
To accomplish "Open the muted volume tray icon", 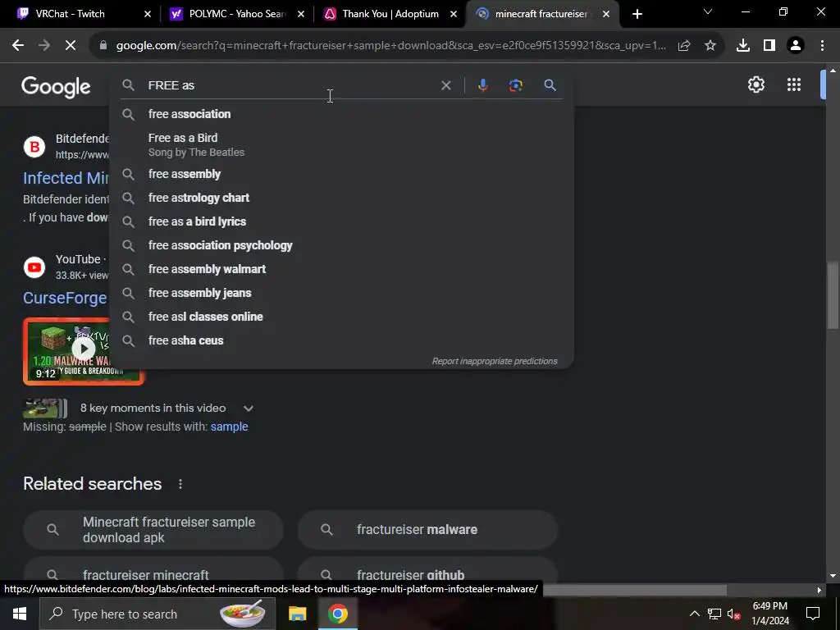I will pos(734,614).
